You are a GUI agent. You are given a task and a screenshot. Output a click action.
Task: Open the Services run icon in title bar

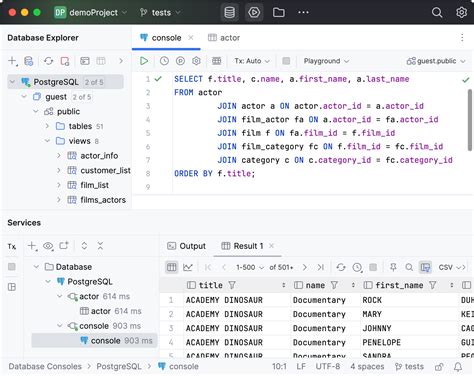[x=254, y=13]
